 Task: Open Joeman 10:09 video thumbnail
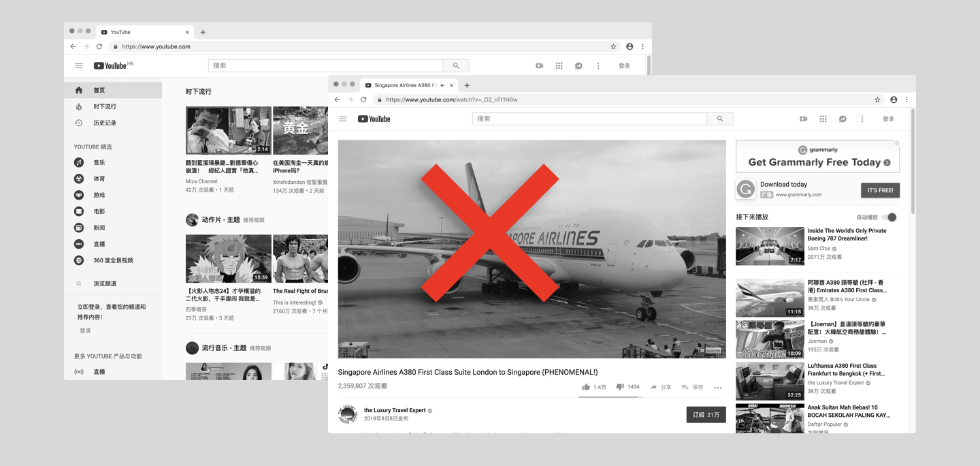point(770,339)
